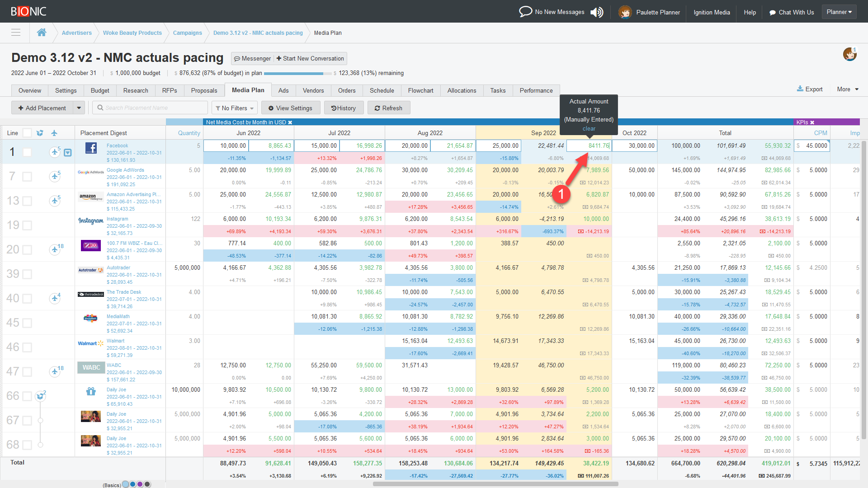The image size is (868, 488).
Task: Expand row menu arrow on Facebook line
Action: point(67,153)
